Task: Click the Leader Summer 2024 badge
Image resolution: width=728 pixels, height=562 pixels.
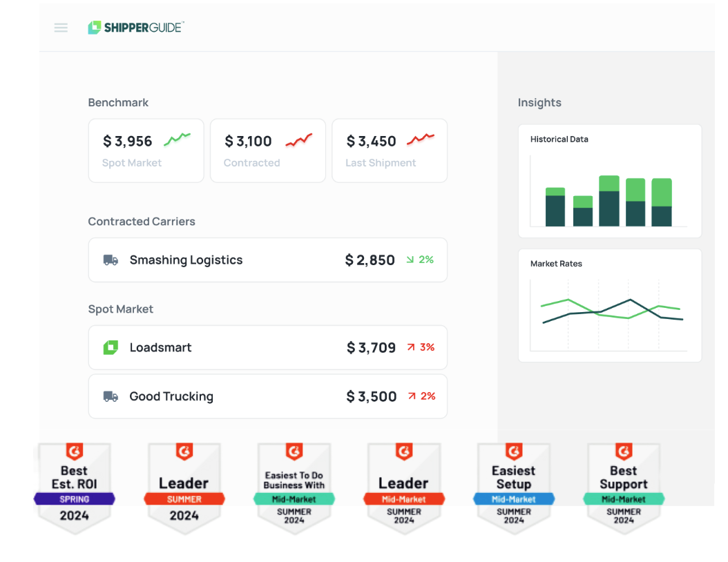Action: point(184,487)
